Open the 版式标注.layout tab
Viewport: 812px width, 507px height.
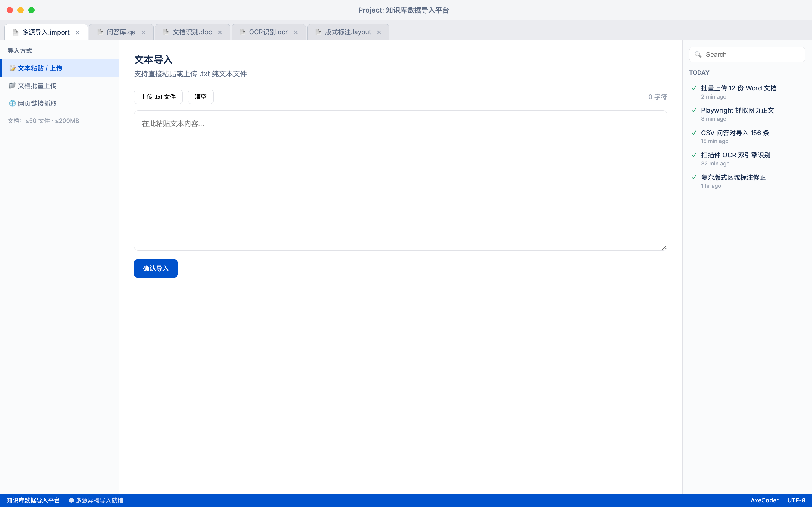[348, 32]
